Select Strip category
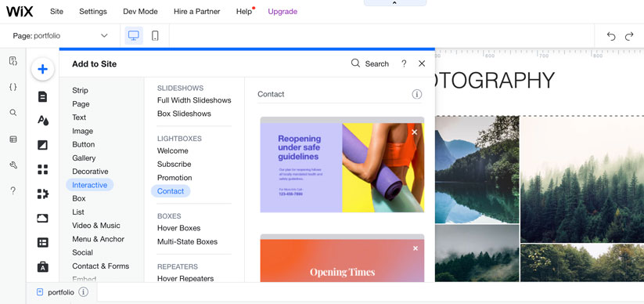This screenshot has width=644, height=304. pyautogui.click(x=80, y=90)
